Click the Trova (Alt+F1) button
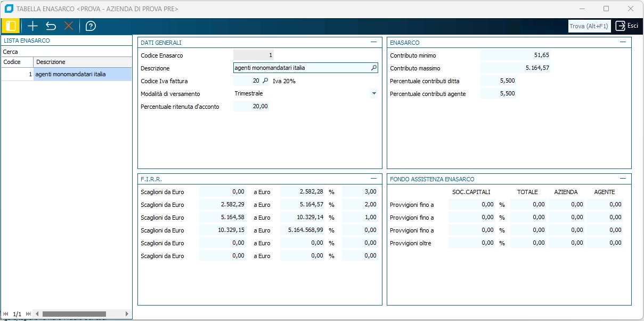644x321 pixels. (x=589, y=26)
